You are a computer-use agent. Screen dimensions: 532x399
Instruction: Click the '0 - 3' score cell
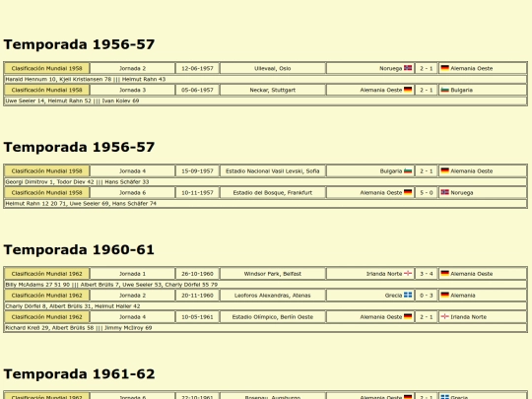(x=427, y=296)
